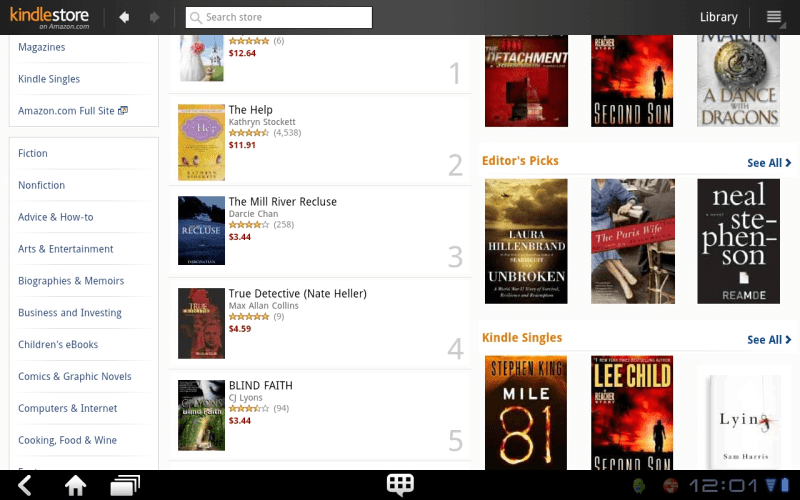Select the Fiction category

coord(33,153)
